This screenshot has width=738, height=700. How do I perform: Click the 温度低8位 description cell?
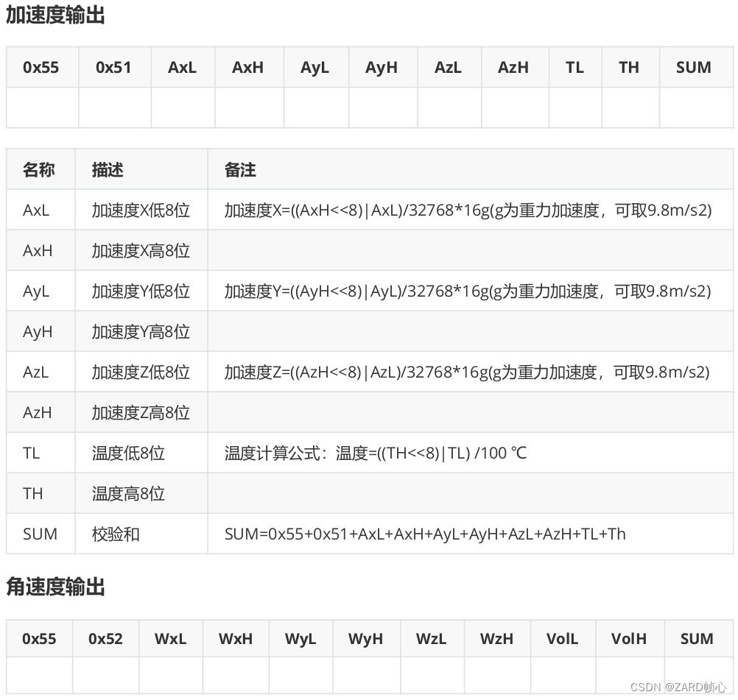(x=141, y=453)
